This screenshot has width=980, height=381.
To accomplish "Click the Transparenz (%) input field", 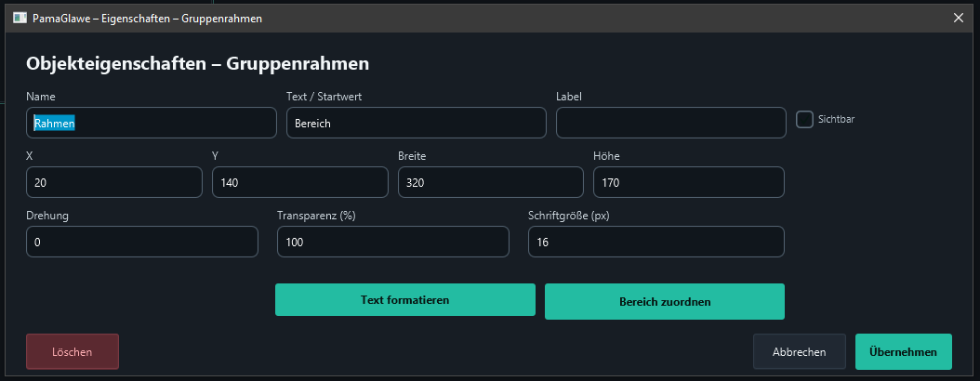I will pyautogui.click(x=393, y=242).
